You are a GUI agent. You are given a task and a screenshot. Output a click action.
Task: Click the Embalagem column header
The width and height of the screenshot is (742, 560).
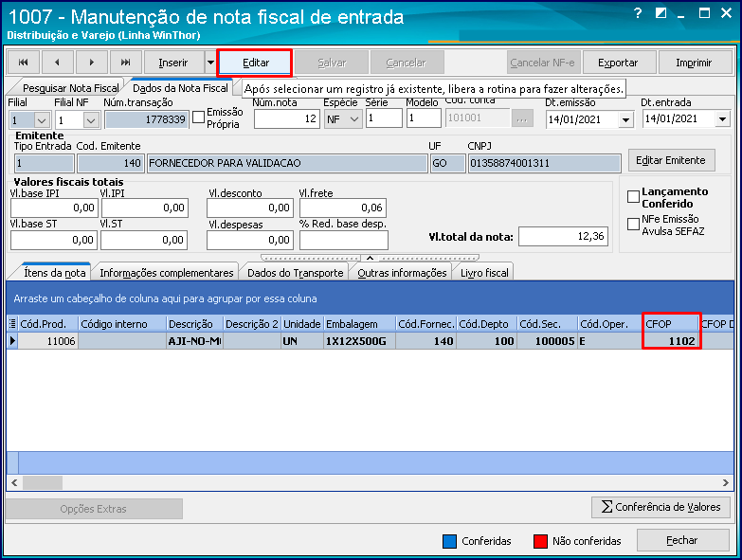click(x=360, y=324)
